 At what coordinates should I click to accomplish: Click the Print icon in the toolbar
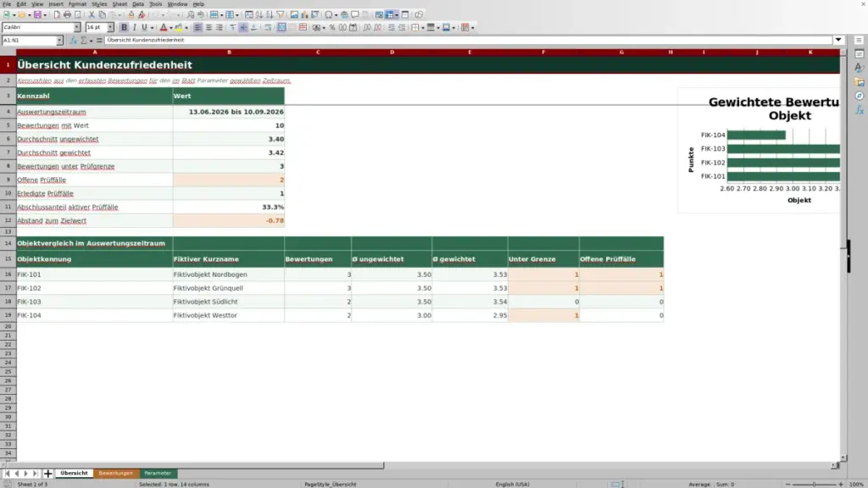67,15
